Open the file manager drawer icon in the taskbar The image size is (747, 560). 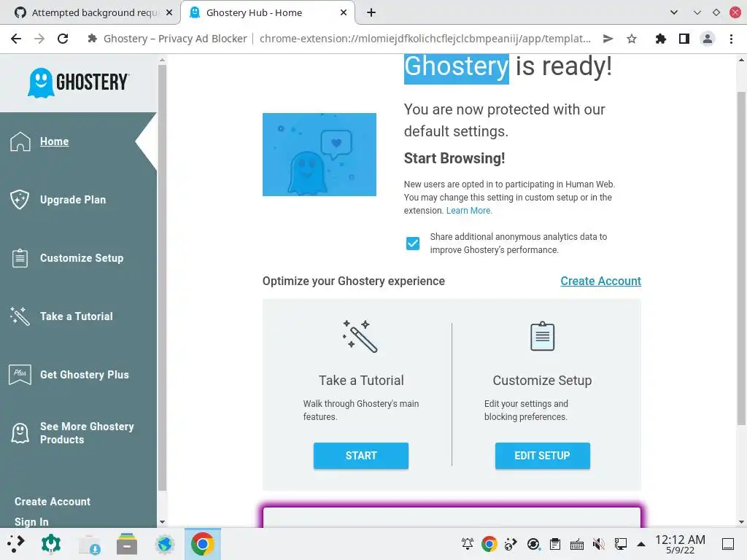pos(127,544)
